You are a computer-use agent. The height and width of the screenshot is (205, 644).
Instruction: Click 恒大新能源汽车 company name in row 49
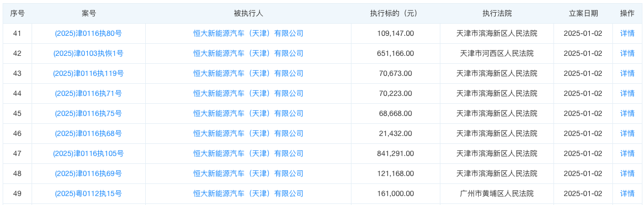248,193
